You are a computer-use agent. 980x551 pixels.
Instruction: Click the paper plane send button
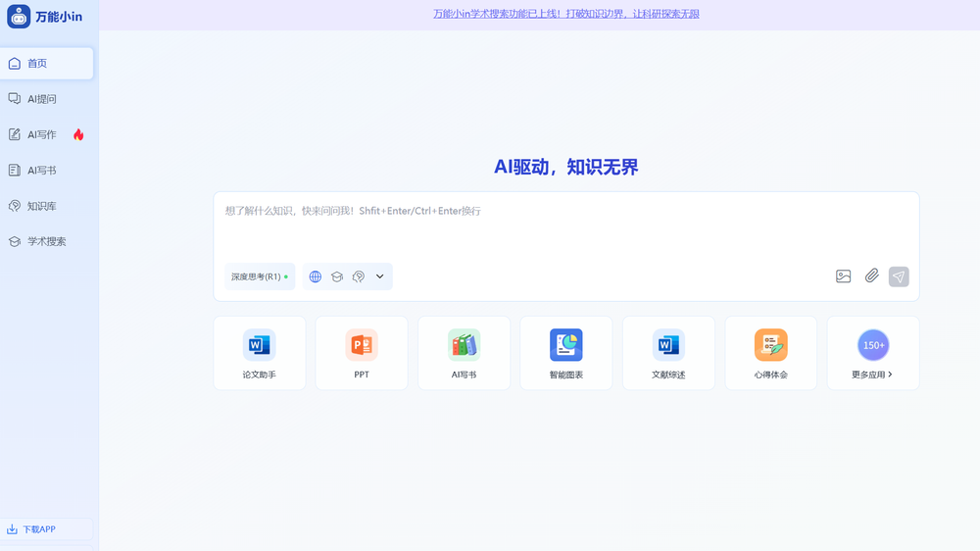(899, 276)
